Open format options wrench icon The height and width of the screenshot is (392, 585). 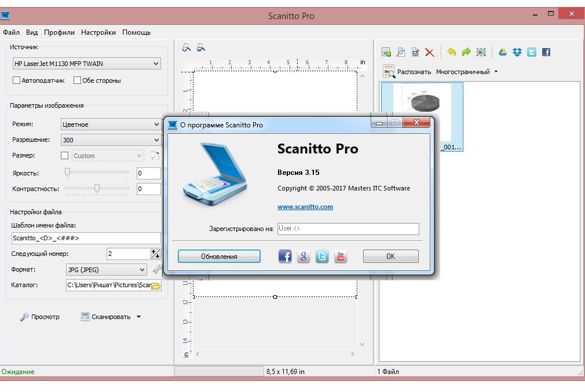click(x=157, y=269)
